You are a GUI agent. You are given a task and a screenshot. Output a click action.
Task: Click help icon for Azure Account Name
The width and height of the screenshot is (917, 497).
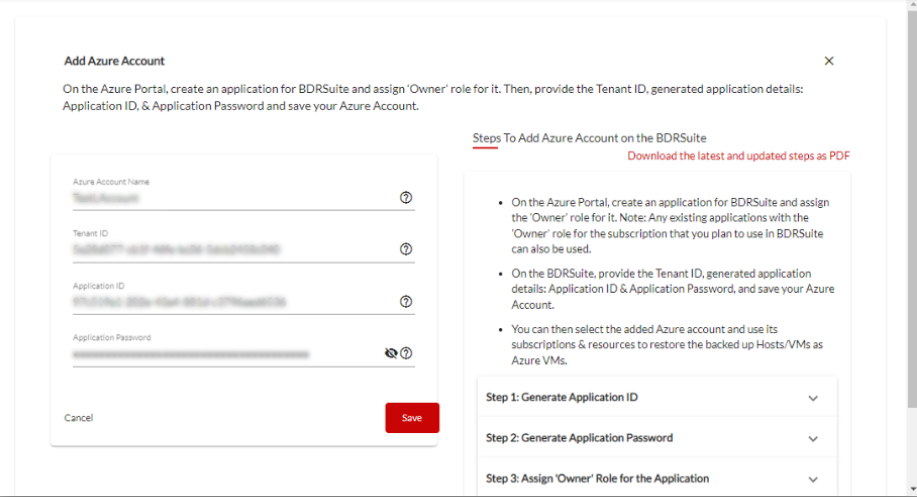(406, 198)
